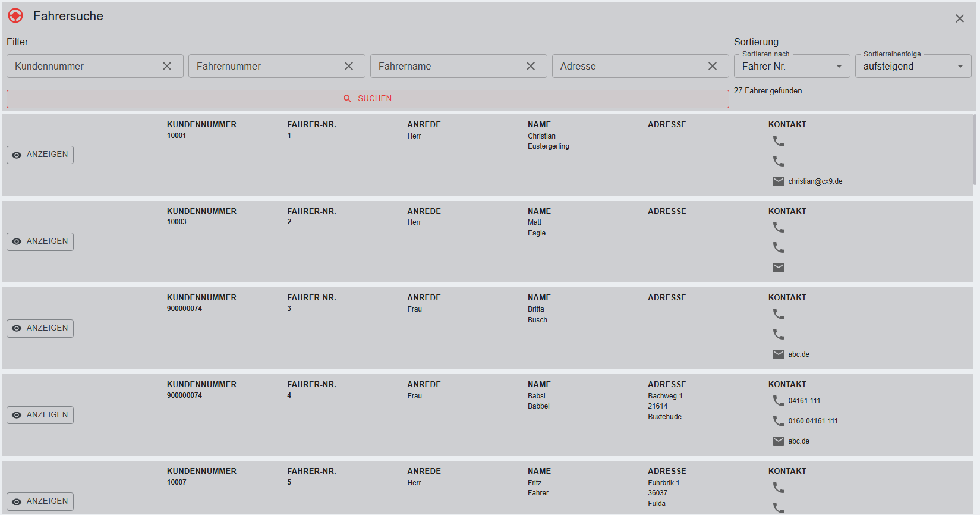Click mail icon in Matt Eagle's row
The image size is (980, 515).
[778, 268]
